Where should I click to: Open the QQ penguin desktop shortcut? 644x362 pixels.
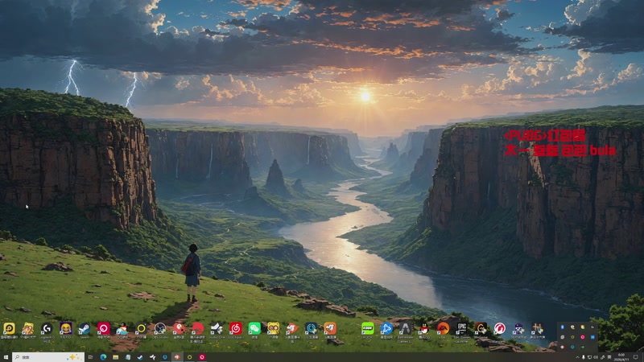tap(424, 328)
